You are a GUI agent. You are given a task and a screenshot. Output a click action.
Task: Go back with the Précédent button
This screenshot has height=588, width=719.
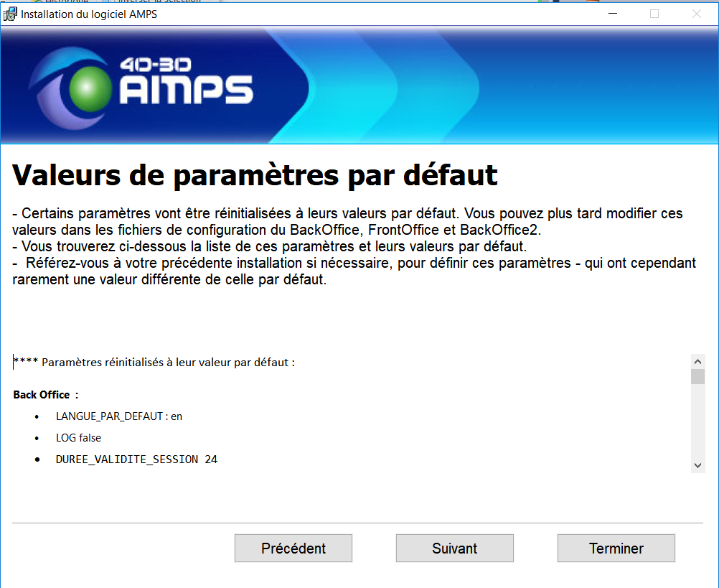click(293, 549)
